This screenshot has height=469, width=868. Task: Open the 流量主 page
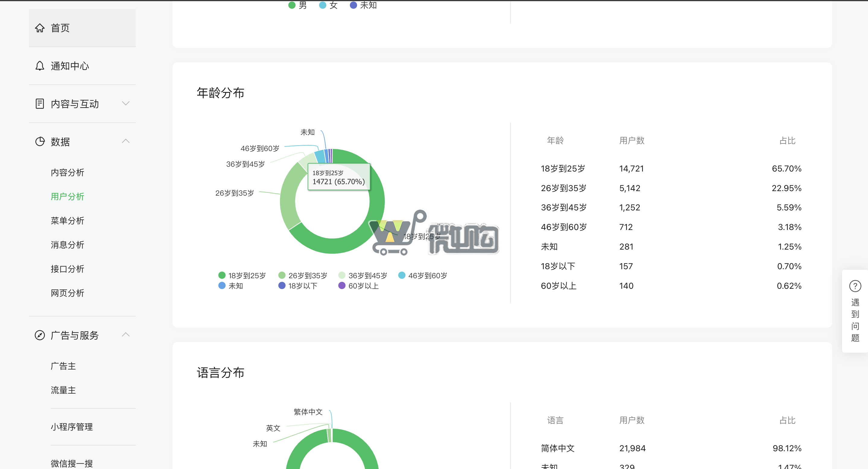(63, 390)
